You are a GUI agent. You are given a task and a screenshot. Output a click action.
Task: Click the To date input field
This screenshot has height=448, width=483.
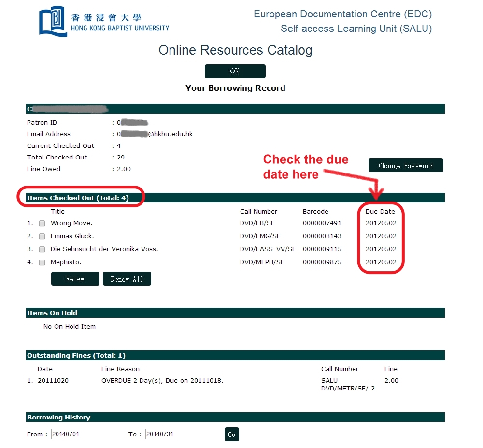pos(182,434)
